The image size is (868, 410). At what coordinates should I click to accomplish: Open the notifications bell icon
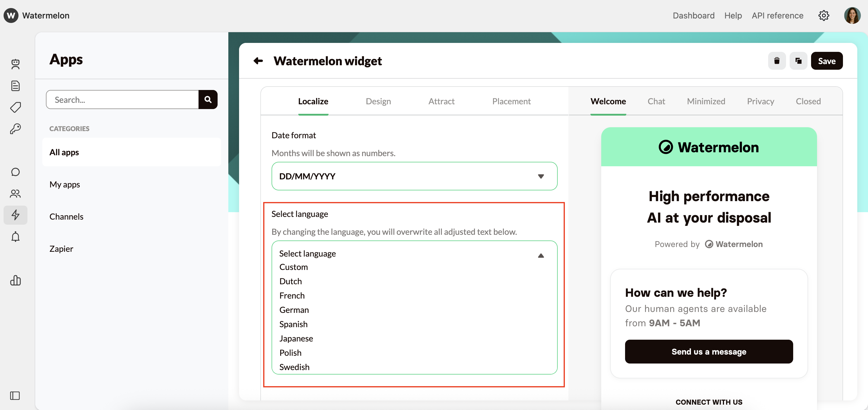point(15,237)
